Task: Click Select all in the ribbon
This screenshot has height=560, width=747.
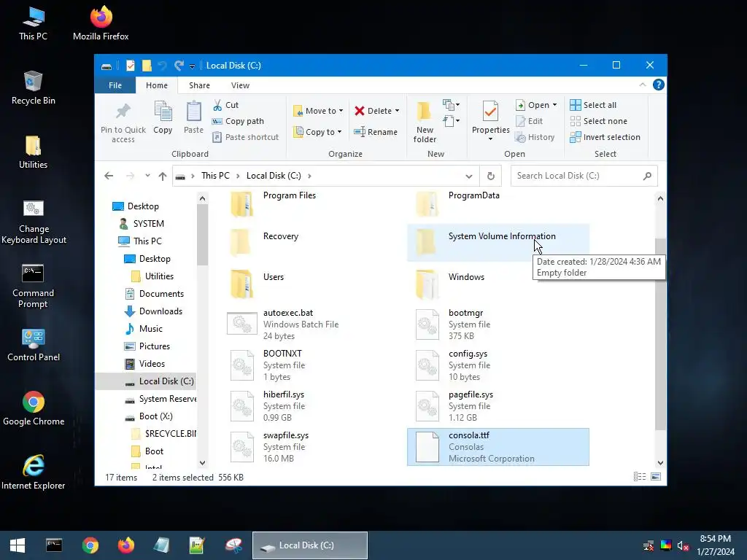Action: 594,105
